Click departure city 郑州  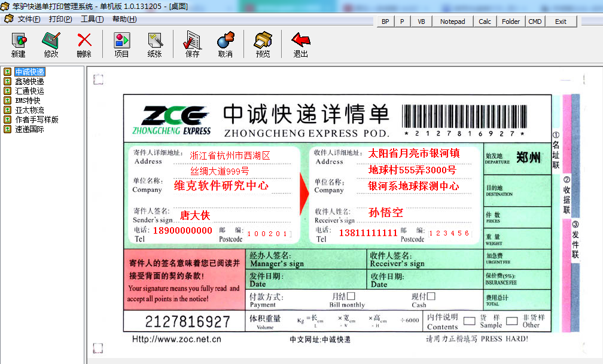pyautogui.click(x=528, y=157)
